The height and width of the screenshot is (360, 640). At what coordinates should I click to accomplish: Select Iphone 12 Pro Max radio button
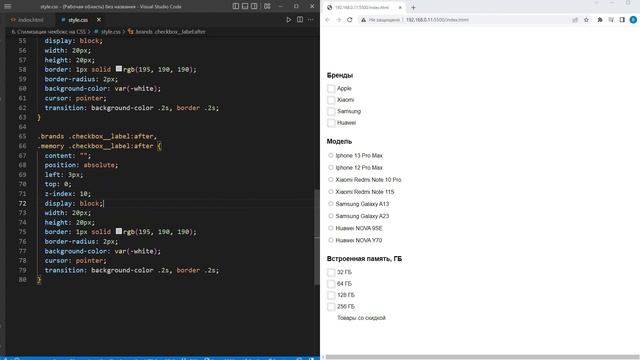331,167
